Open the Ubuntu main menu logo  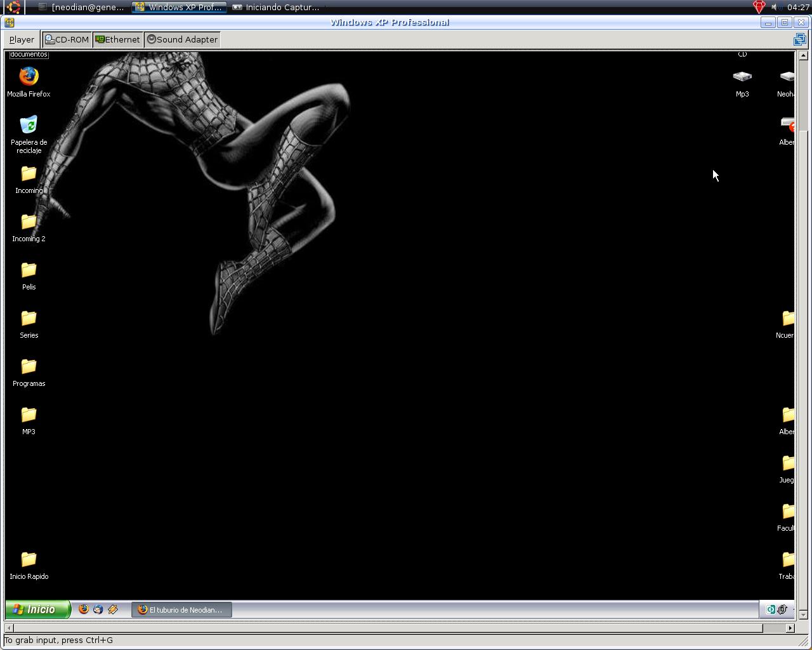tap(14, 7)
